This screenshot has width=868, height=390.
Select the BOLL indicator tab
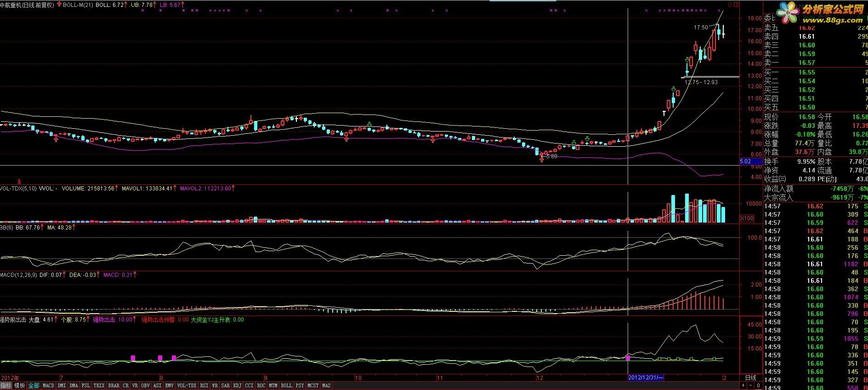tap(286, 385)
